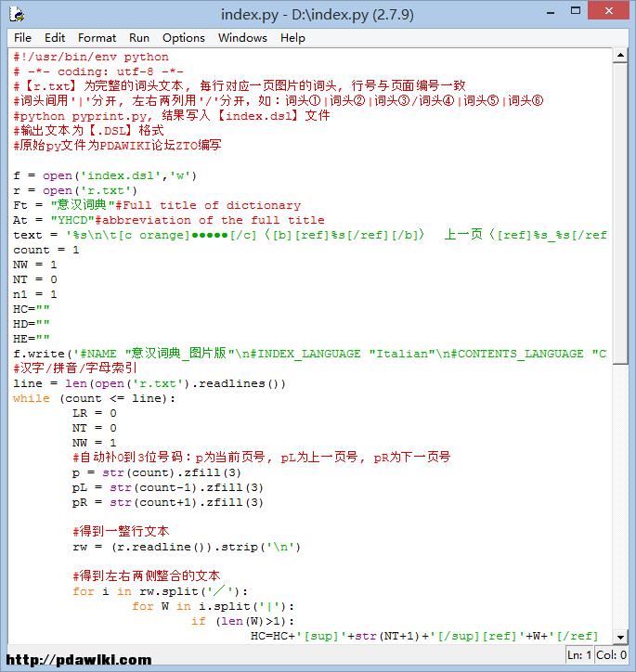Click the vertical scrollbar thumb
The width and height of the screenshot is (636, 672).
(620, 213)
